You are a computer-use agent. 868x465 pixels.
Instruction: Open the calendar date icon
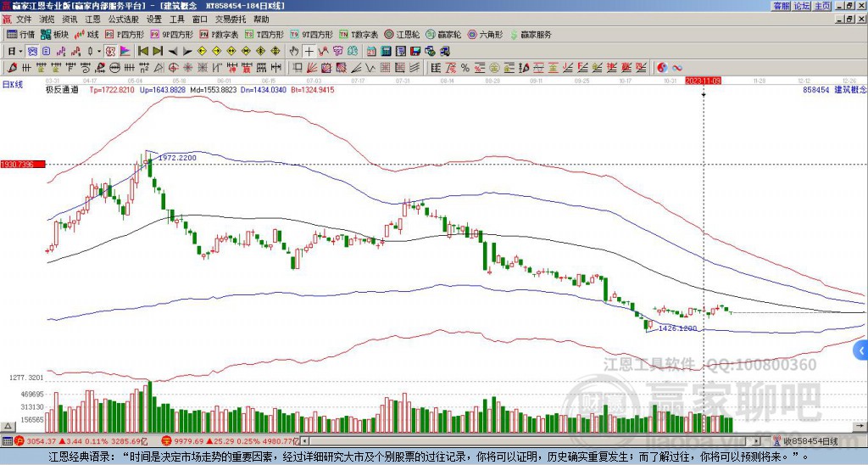click(371, 52)
